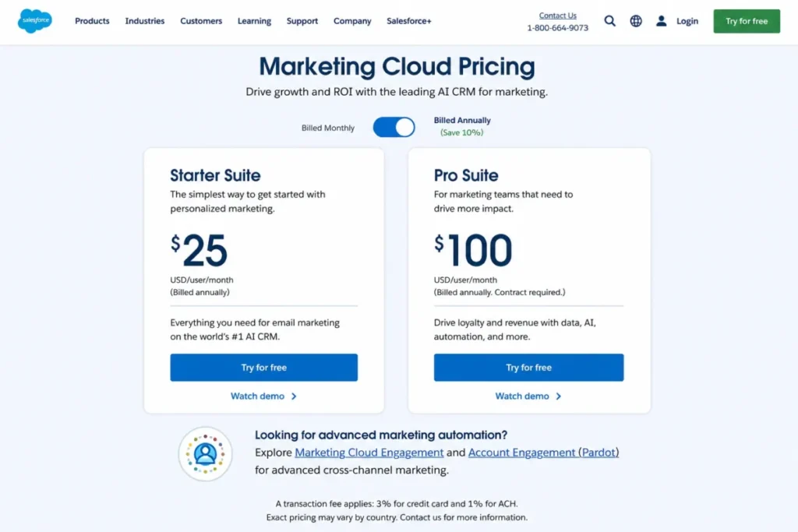Viewport: 798px width, 532px height.
Task: Click 'Looking for advanced marketing automation?' heading
Action: [x=381, y=435]
